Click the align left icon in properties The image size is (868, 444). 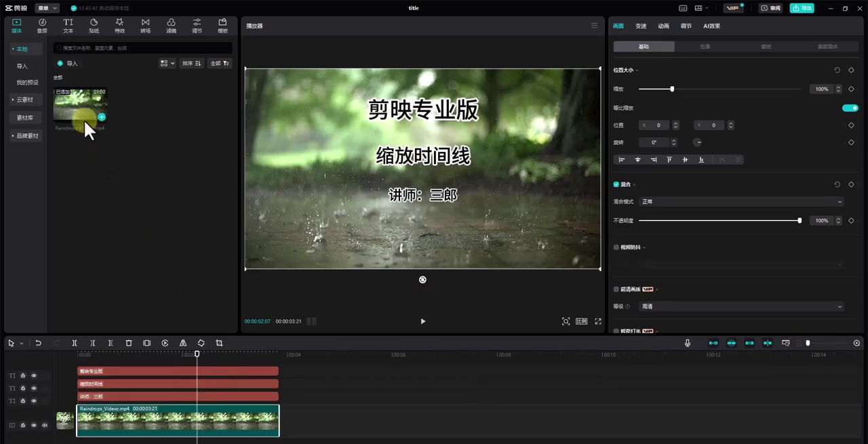[x=621, y=159]
